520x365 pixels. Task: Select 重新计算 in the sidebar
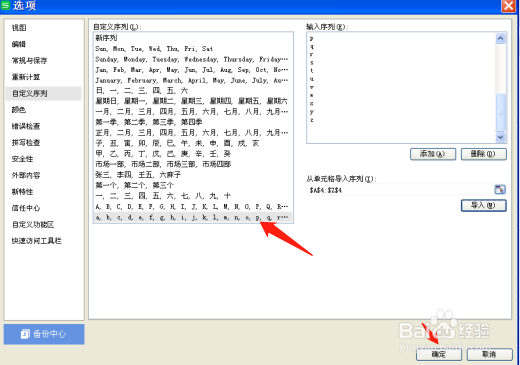point(26,77)
